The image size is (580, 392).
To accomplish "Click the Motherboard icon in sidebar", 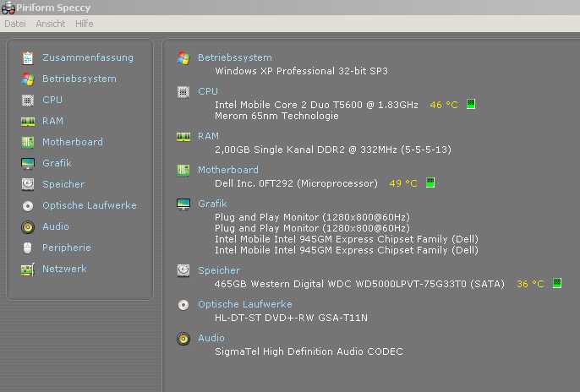I will (28, 142).
